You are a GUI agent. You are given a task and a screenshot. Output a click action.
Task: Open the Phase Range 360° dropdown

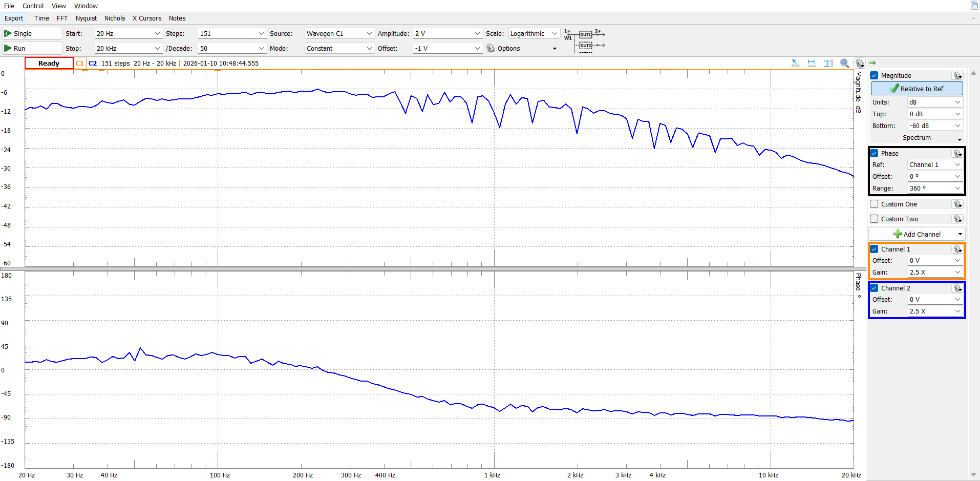click(934, 188)
